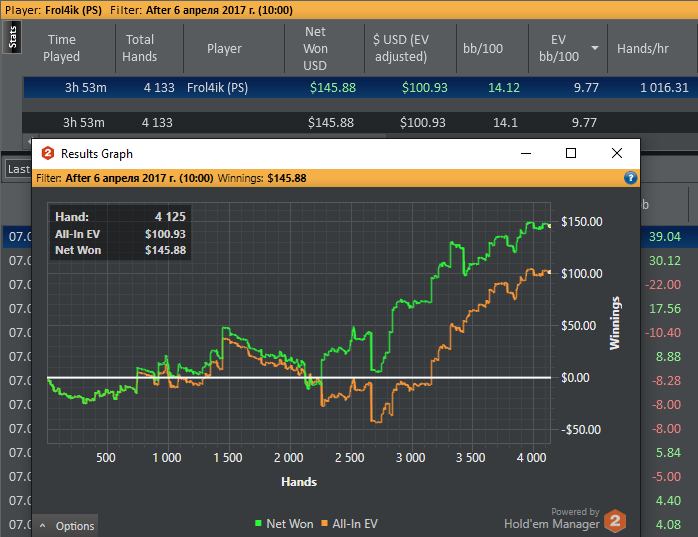Viewport: 698px width, 537px height.
Task: Close the Results Graph window
Action: [617, 153]
